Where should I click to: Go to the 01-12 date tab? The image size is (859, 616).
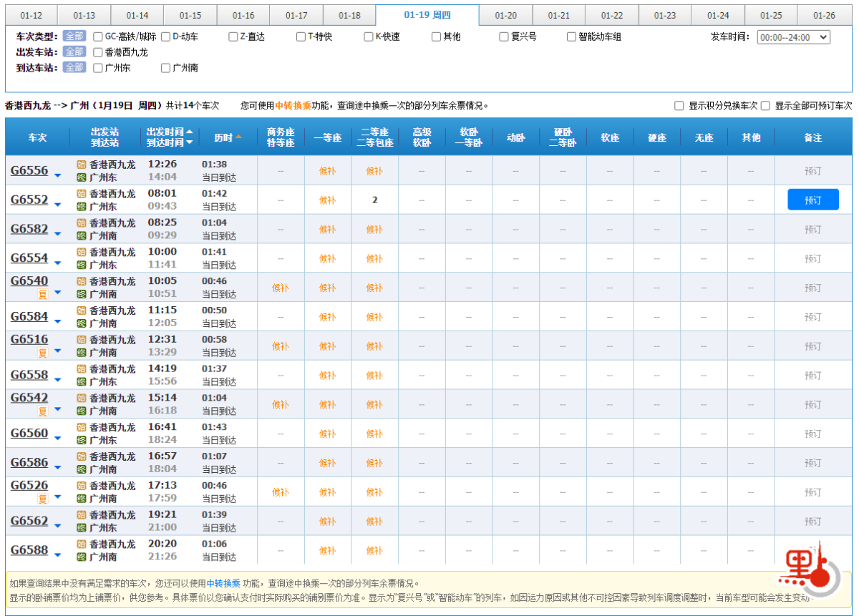coord(31,16)
